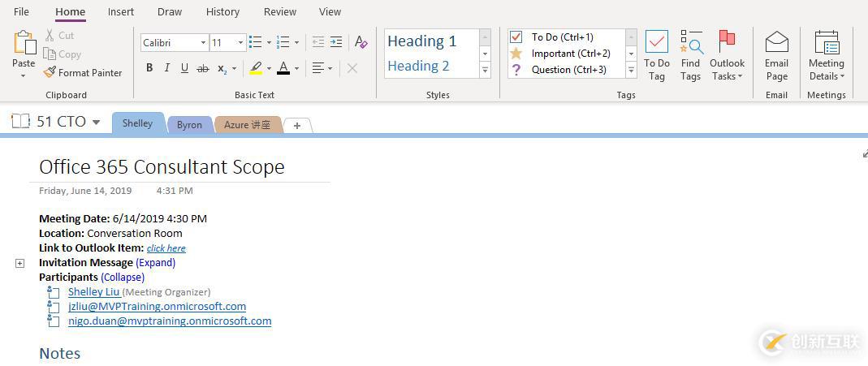The height and width of the screenshot is (366, 868).
Task: Open font color dropdown arrow
Action: 296,68
